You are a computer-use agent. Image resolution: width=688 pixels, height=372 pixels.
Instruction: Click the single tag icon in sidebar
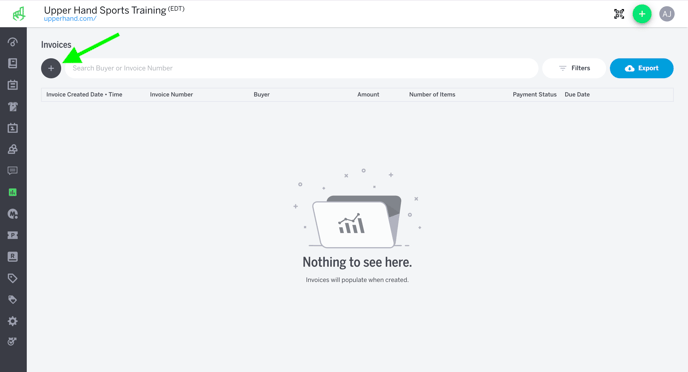[13, 278]
